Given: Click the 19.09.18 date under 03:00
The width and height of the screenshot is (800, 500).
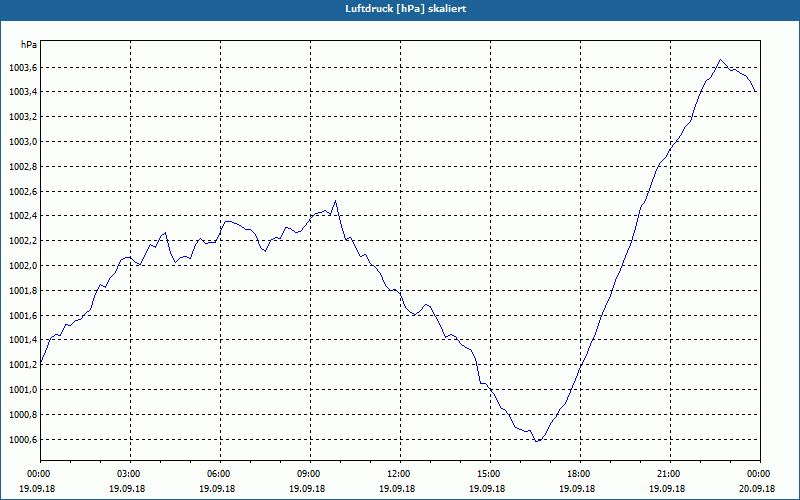Looking at the screenshot, I should tap(127, 488).
